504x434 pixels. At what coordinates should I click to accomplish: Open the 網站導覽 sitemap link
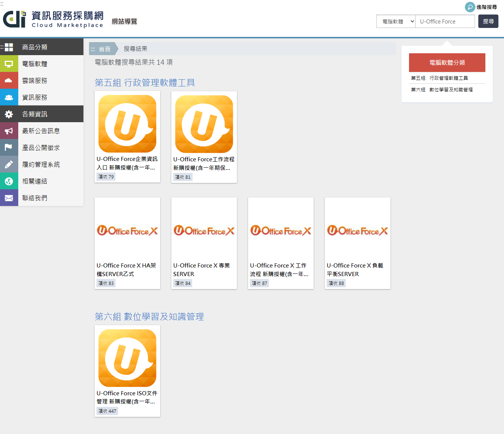coord(124,21)
